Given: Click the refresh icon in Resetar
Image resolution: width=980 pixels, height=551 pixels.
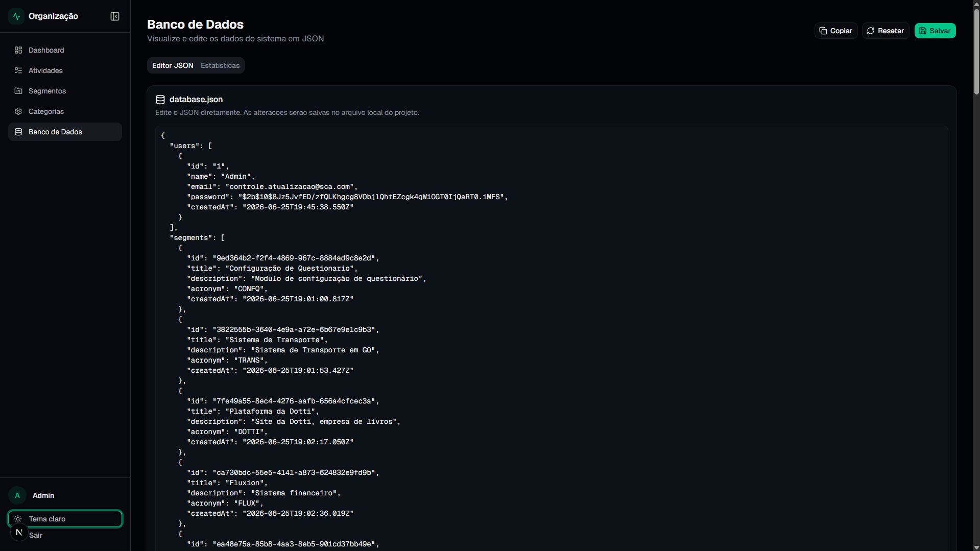Looking at the screenshot, I should [x=871, y=31].
